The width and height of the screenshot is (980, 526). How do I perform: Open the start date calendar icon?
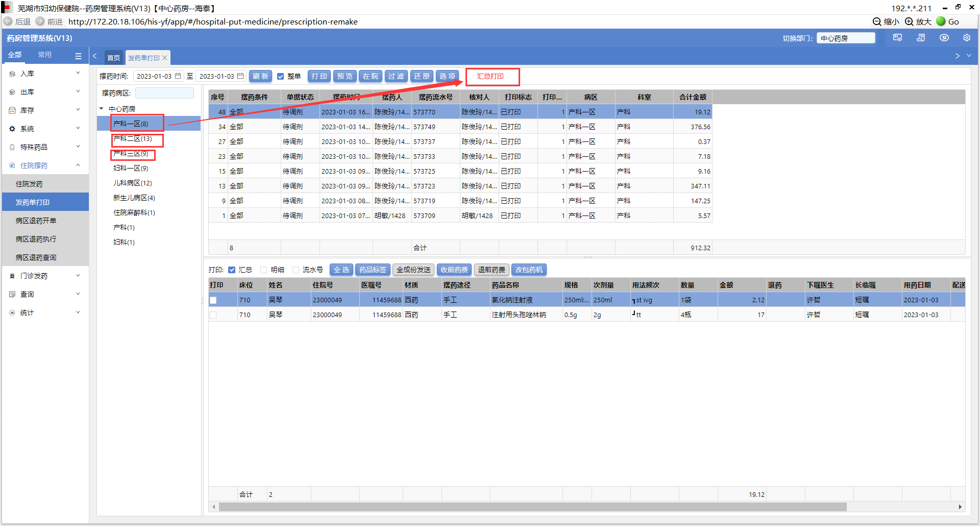click(x=178, y=76)
